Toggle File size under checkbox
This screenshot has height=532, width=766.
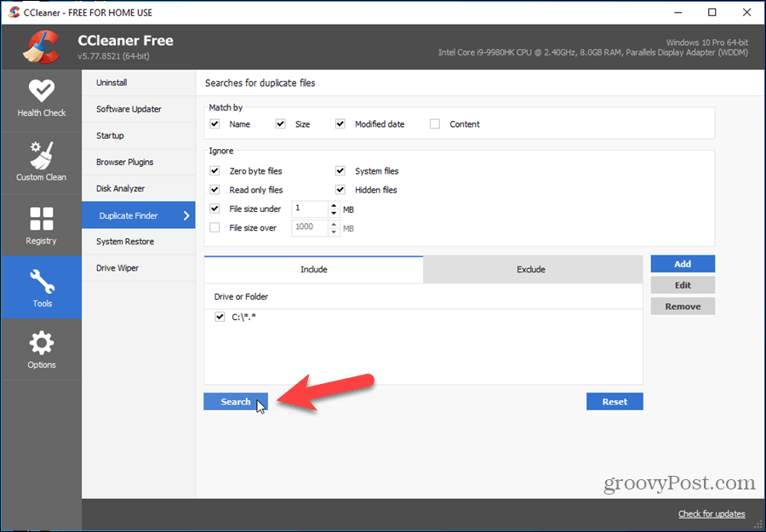point(214,209)
